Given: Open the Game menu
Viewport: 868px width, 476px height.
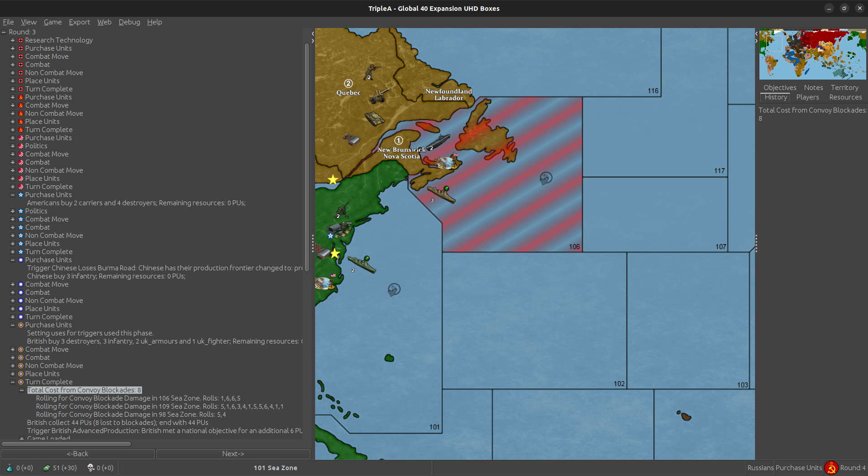Looking at the screenshot, I should pyautogui.click(x=52, y=22).
